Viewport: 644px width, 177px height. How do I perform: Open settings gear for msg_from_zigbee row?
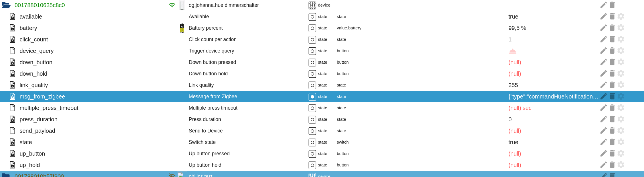(x=621, y=96)
